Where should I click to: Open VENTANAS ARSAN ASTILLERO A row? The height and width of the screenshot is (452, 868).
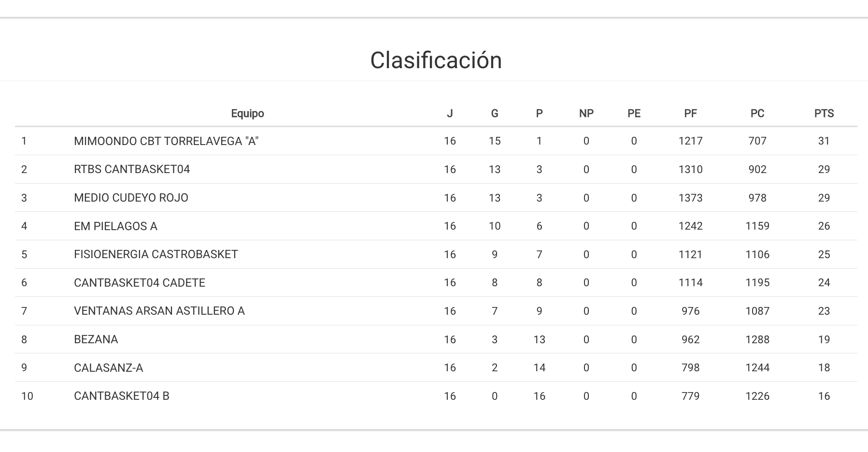pyautogui.click(x=159, y=311)
